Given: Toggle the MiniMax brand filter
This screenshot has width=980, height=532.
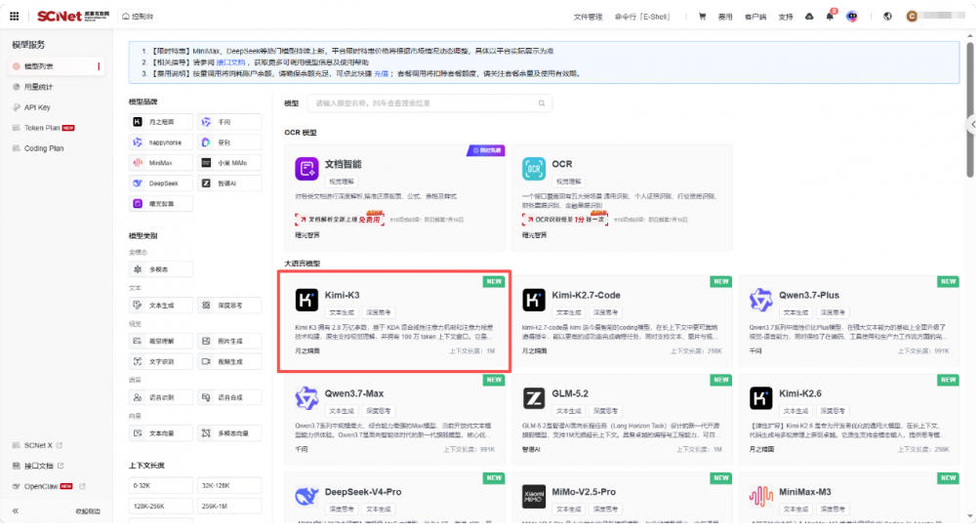Looking at the screenshot, I should tap(161, 163).
